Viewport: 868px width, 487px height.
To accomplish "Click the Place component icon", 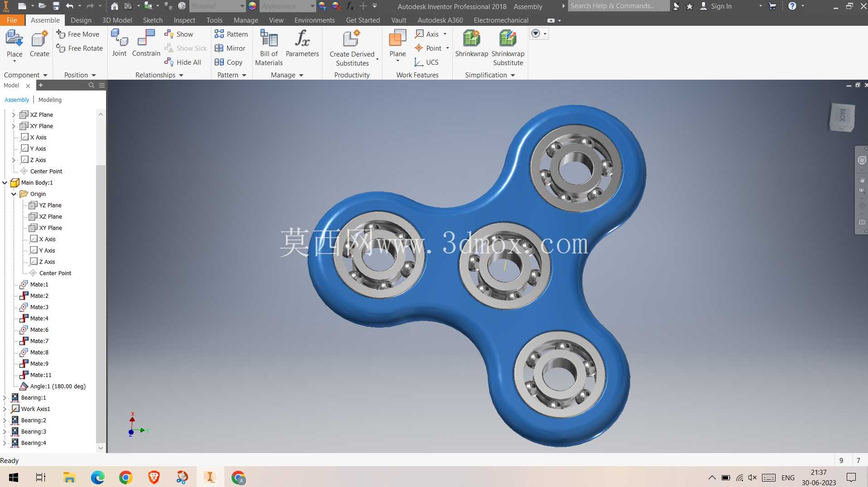I will (14, 39).
